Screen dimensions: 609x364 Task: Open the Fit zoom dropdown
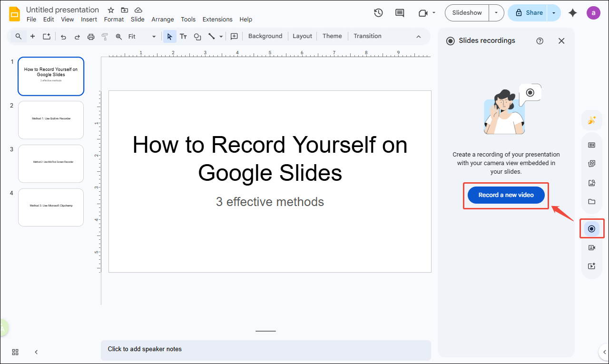[x=153, y=36]
